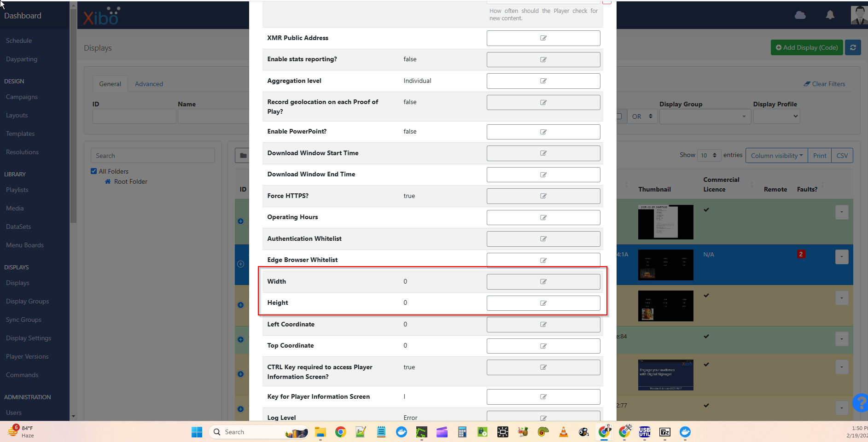This screenshot has height=442, width=868.
Task: Open the Display Profile dropdown
Action: [776, 116]
